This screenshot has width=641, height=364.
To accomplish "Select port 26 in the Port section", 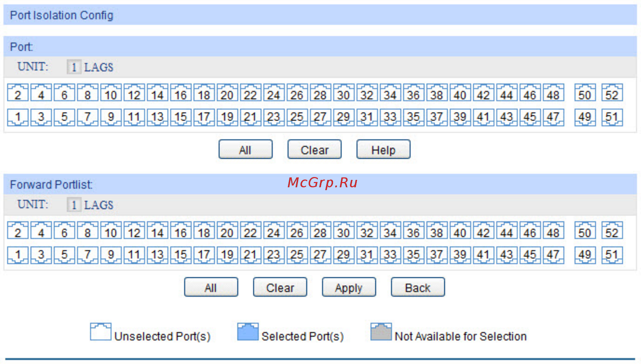I will [x=297, y=93].
